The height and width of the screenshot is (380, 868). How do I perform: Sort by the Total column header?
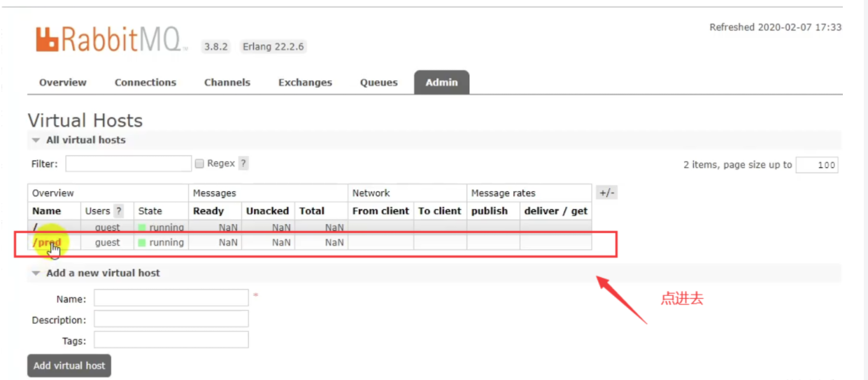point(312,211)
